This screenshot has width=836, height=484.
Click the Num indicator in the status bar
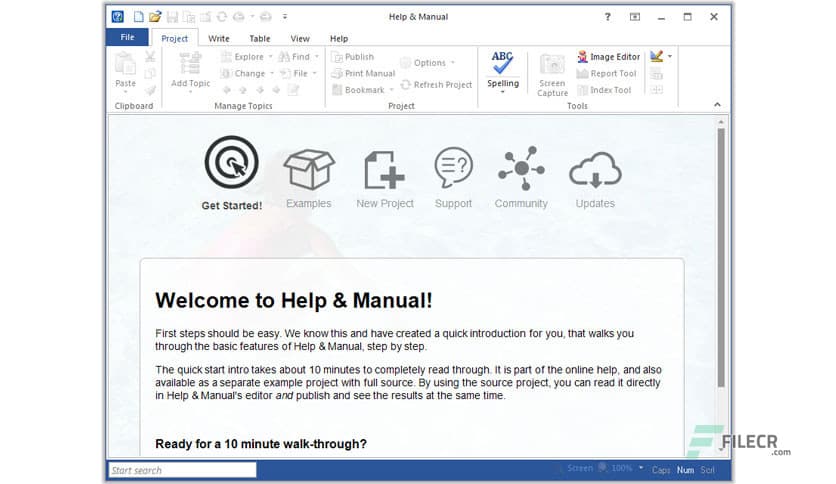[x=685, y=470]
